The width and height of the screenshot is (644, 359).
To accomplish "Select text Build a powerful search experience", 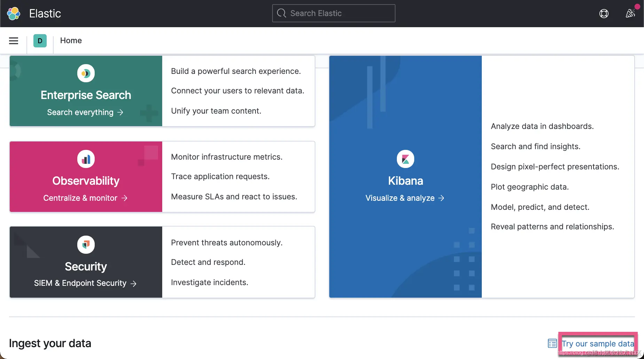I will point(236,71).
